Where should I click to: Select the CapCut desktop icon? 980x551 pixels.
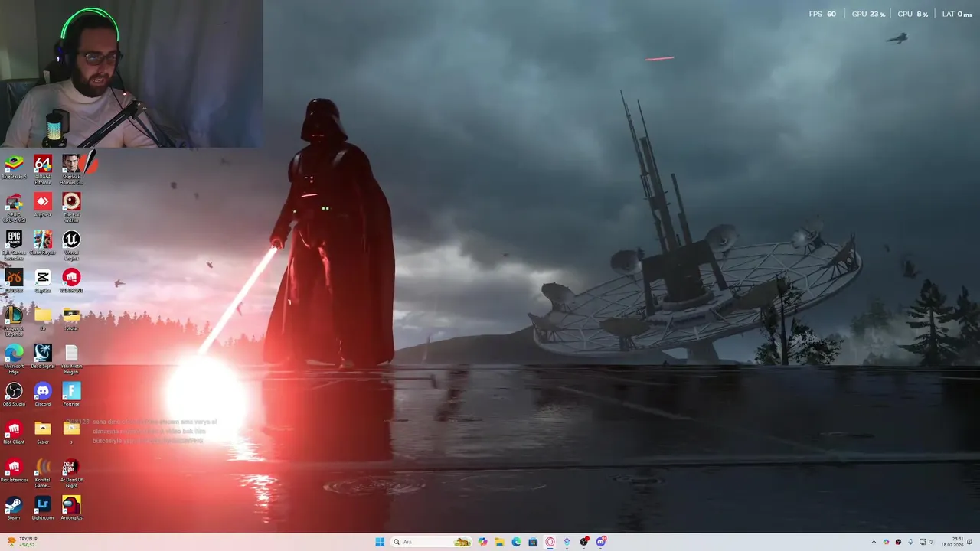[x=43, y=281]
